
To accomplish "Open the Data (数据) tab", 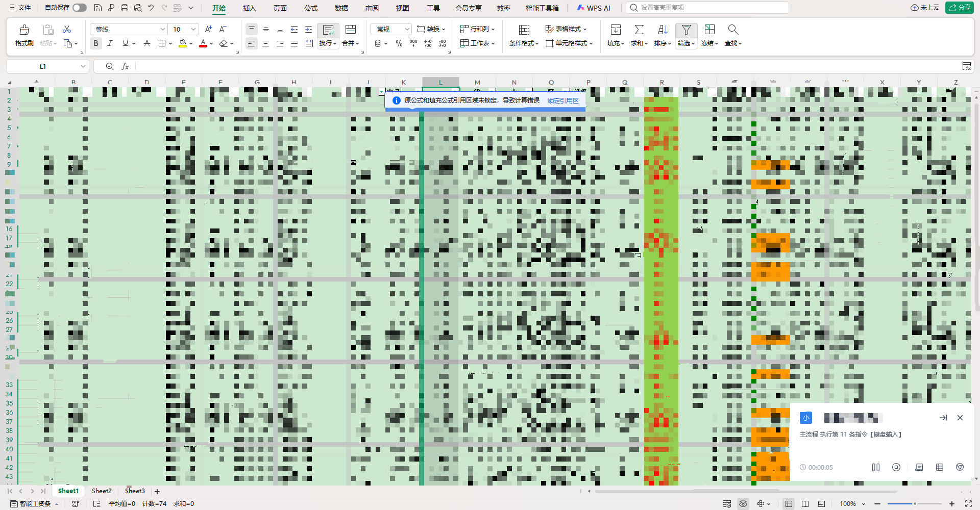I will coord(341,8).
